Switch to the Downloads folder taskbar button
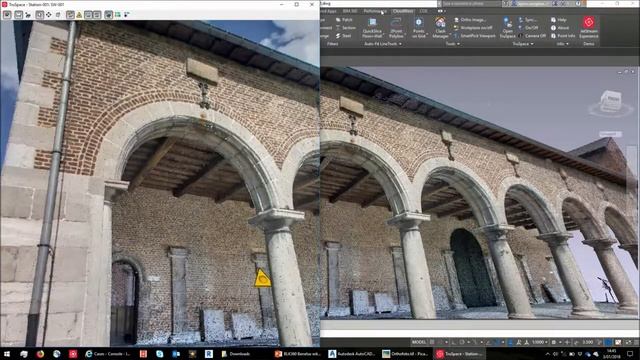 pyautogui.click(x=236, y=354)
